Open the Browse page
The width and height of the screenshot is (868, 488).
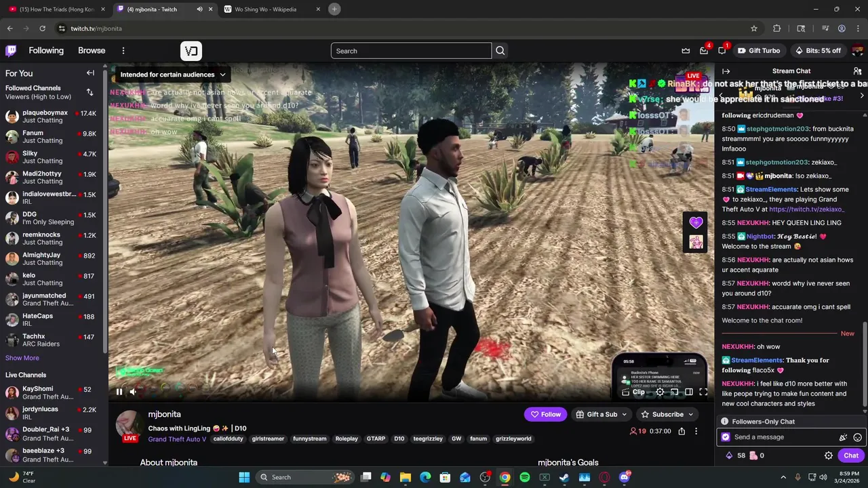(92, 50)
